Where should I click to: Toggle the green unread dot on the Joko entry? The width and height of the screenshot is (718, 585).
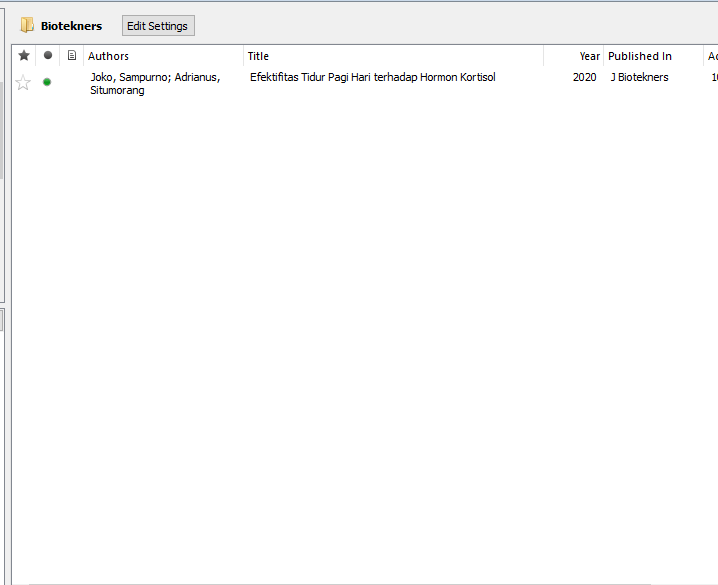[x=47, y=82]
